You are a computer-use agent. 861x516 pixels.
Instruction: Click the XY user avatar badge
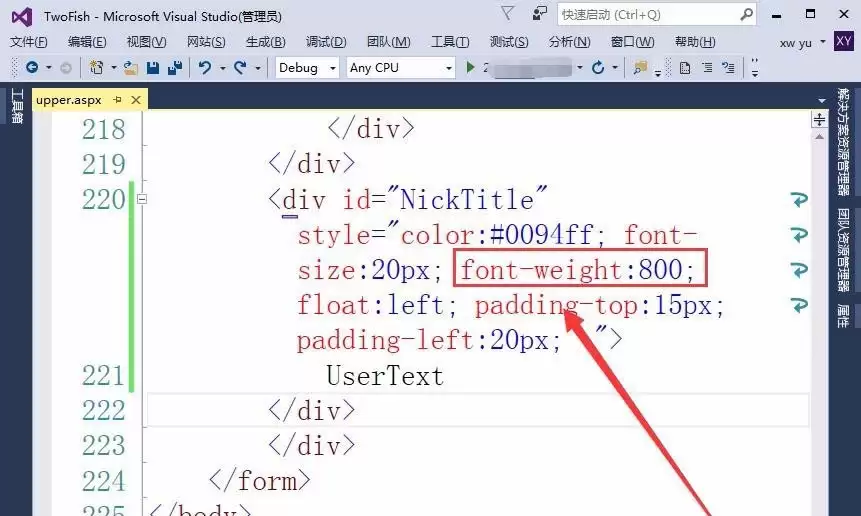click(x=843, y=42)
